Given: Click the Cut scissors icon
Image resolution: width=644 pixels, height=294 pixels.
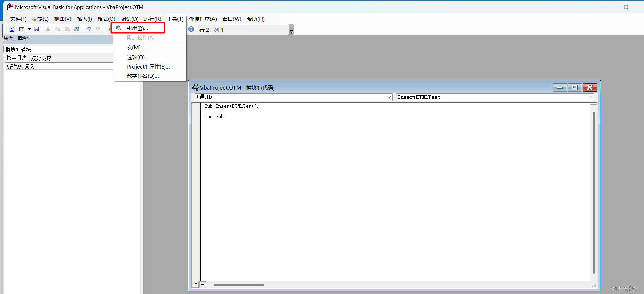Looking at the screenshot, I should 48,29.
